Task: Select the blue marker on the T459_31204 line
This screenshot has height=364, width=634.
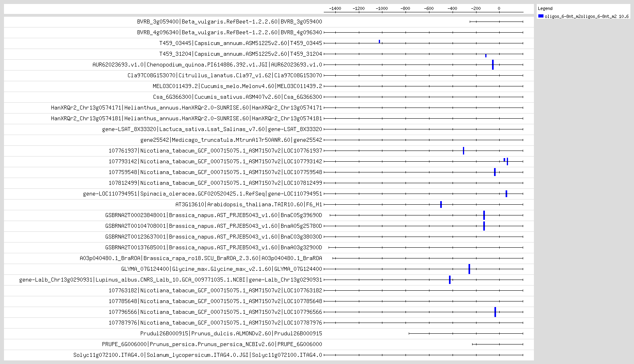Action: [486, 55]
